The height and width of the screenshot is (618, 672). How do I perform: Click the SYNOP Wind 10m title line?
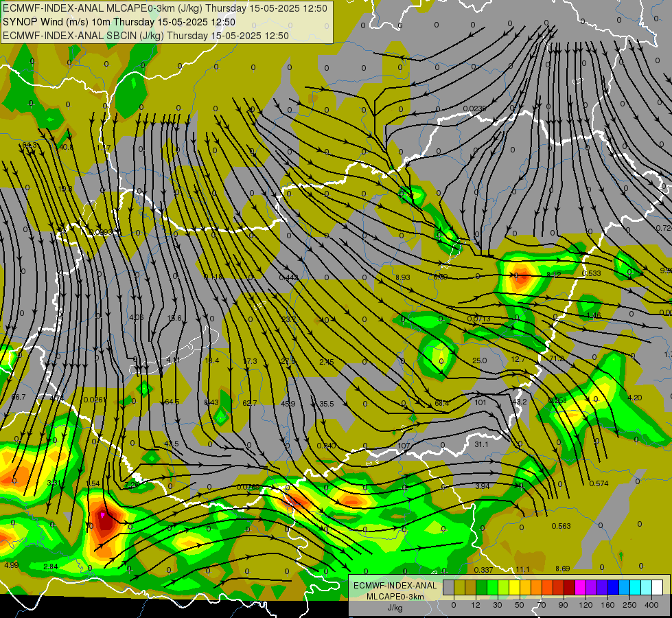[119, 22]
